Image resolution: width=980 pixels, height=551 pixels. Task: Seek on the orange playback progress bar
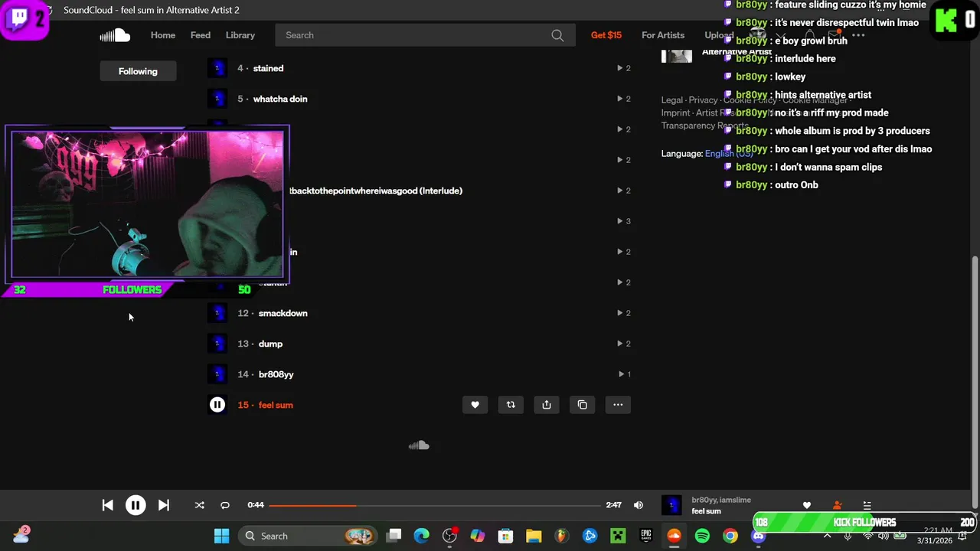click(x=435, y=505)
